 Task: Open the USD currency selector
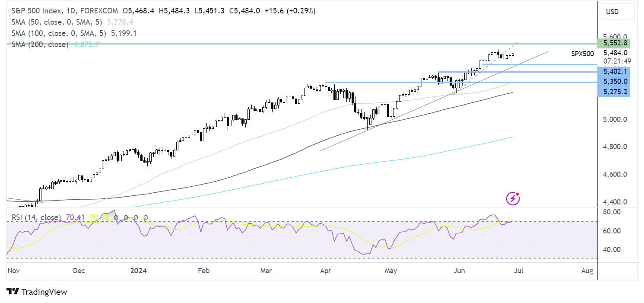(617, 12)
